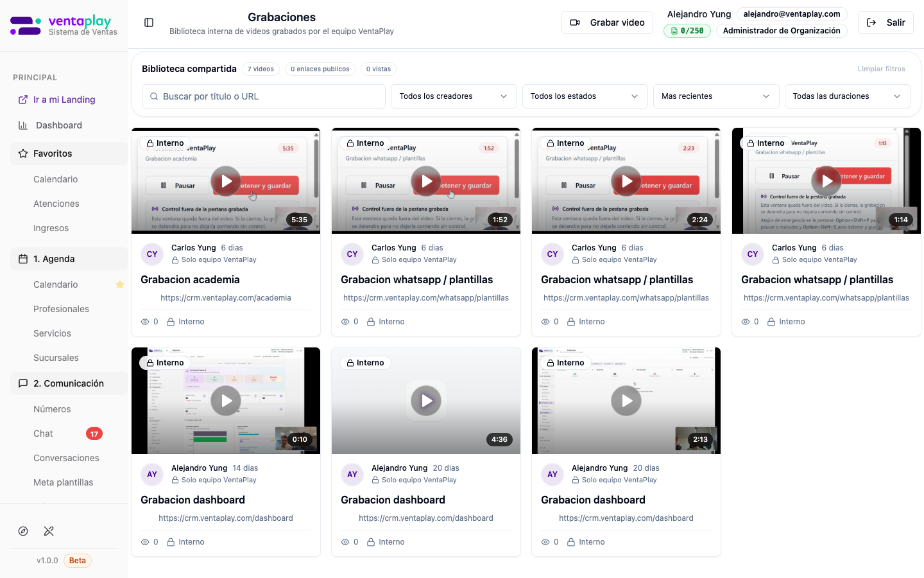Image resolution: width=924 pixels, height=578 pixels.
Task: Click the VentaPlay logo icon
Action: [26, 26]
